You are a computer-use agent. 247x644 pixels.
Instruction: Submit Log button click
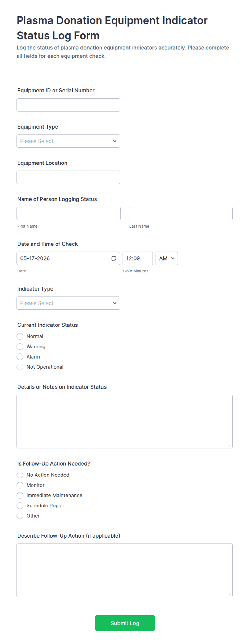[125, 623]
